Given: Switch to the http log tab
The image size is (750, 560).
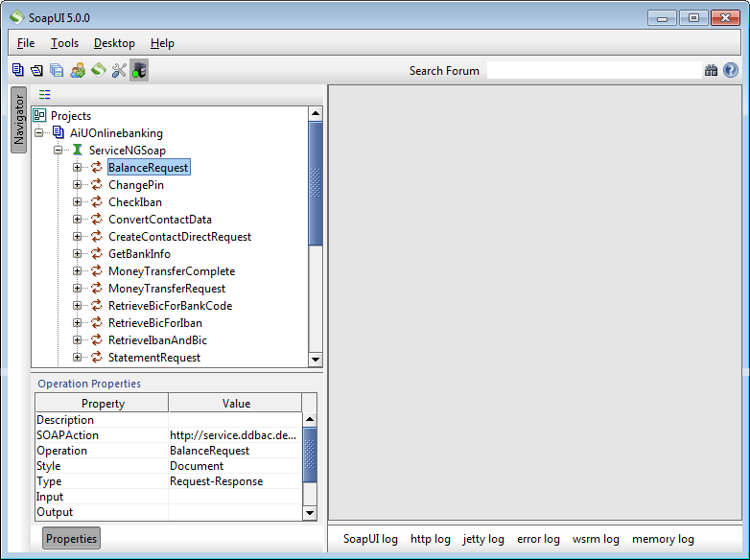Looking at the screenshot, I should click(x=431, y=539).
